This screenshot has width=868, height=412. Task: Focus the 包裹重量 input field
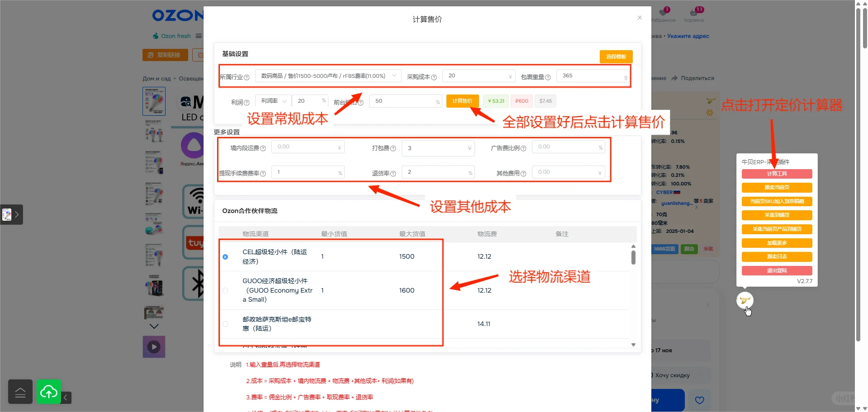click(593, 76)
